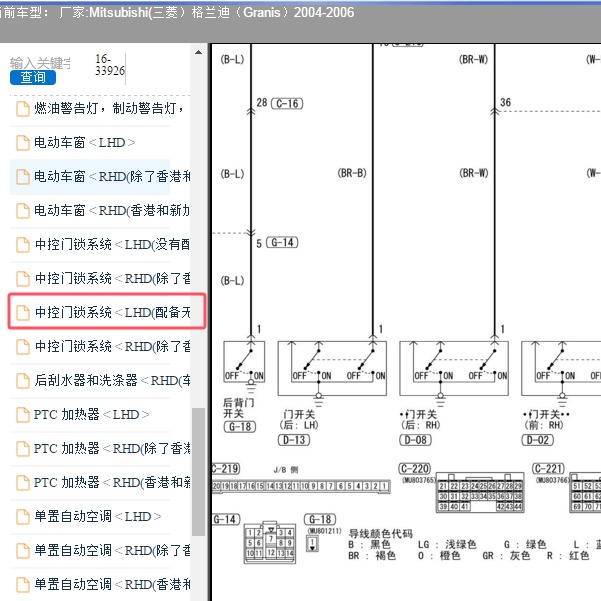601x601 pixels.
Task: Click document icon beside 中控门锁系统 <LHD(没有配
Action: click(23, 245)
